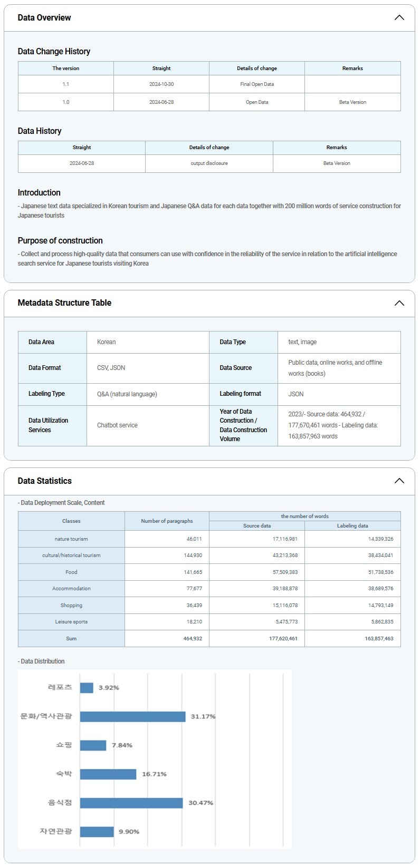Screen dimensions: 420x868
Task: Select the 7.84% chart bar
Action: [x=93, y=745]
